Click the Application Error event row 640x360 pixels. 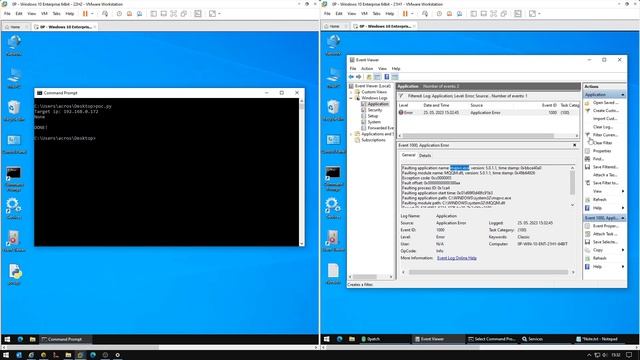tap(488, 113)
